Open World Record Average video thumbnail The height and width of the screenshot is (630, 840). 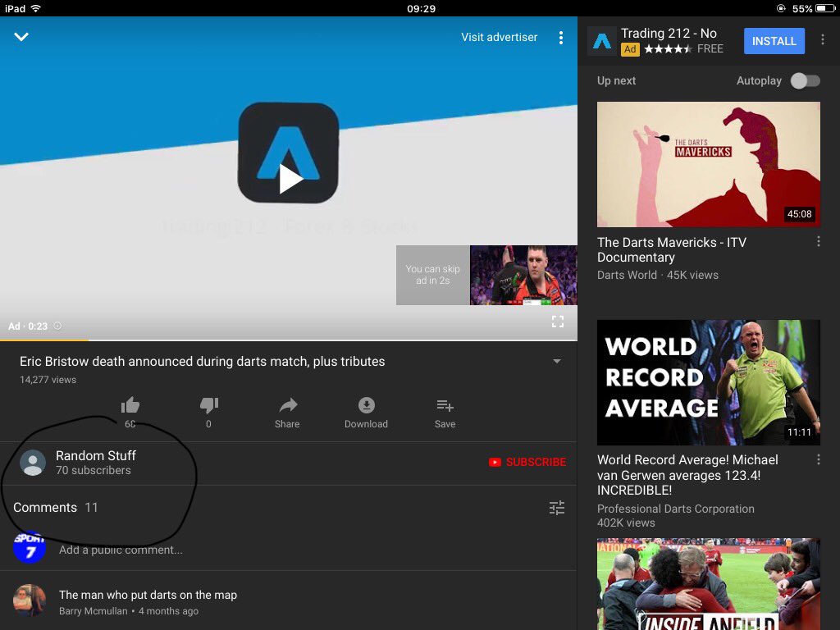click(x=708, y=382)
